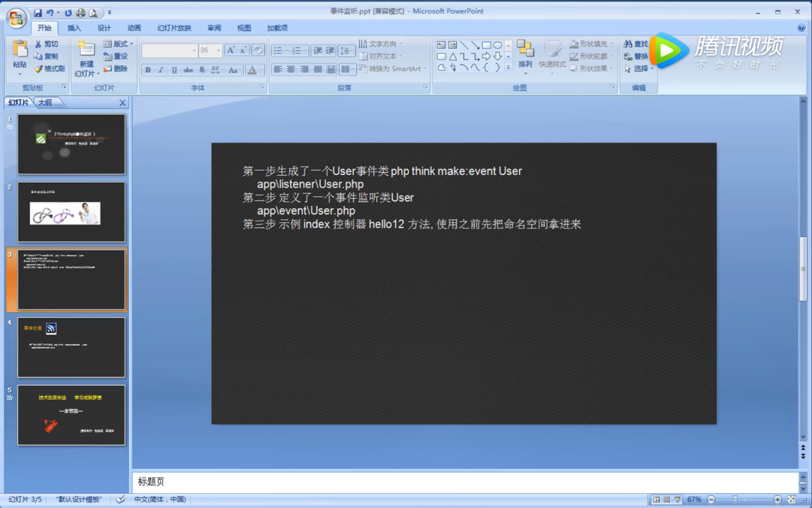Toggle text Shadow formatting
Image resolution: width=812 pixels, height=508 pixels.
click(x=202, y=70)
